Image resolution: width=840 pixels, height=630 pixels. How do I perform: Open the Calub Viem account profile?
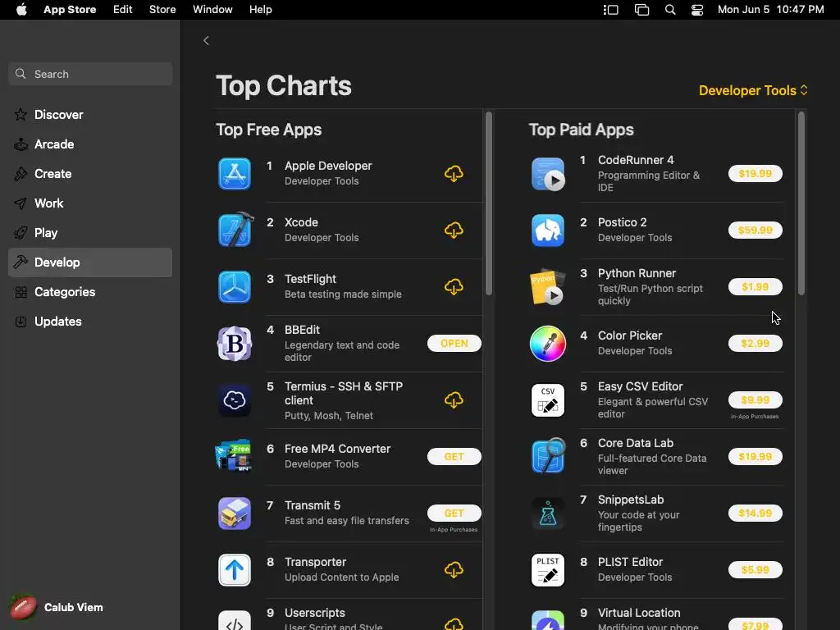tap(57, 608)
